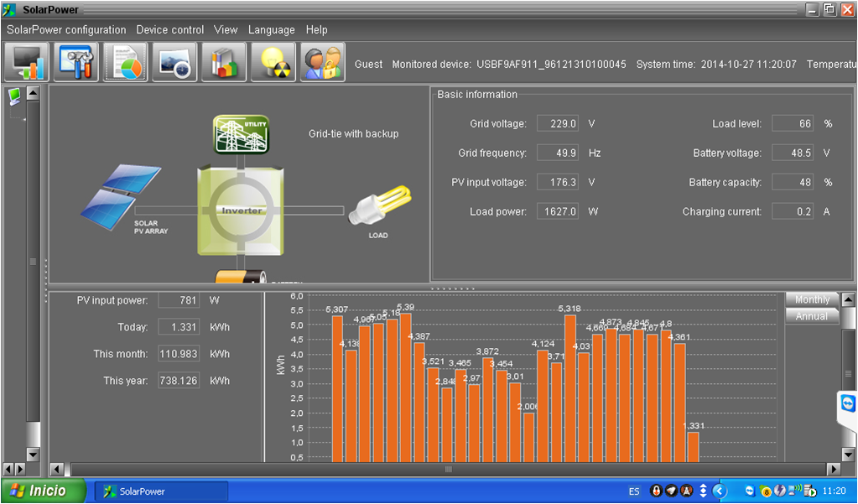Click the System time text in the toolbar
Viewport: 858px width, 504px height.
pos(716,65)
